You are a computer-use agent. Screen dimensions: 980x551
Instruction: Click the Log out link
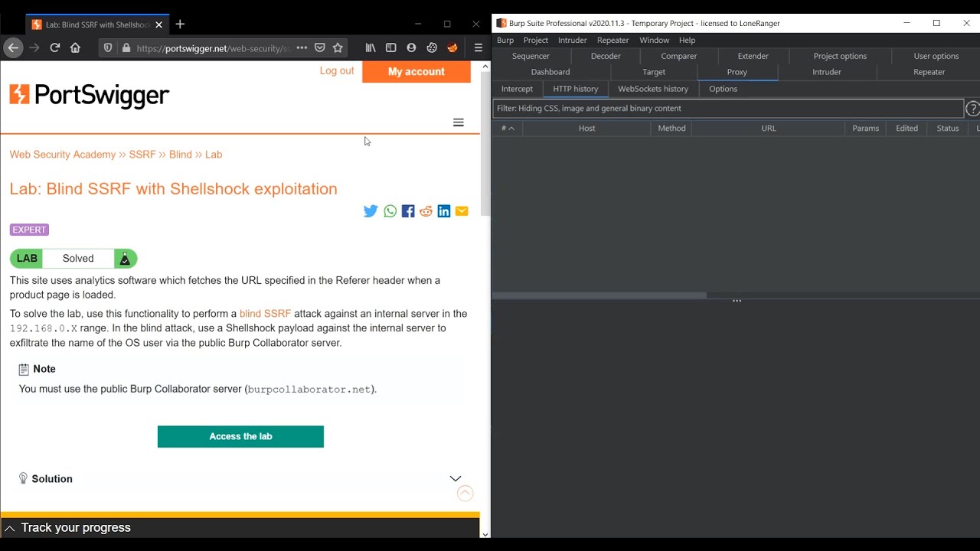coord(337,70)
